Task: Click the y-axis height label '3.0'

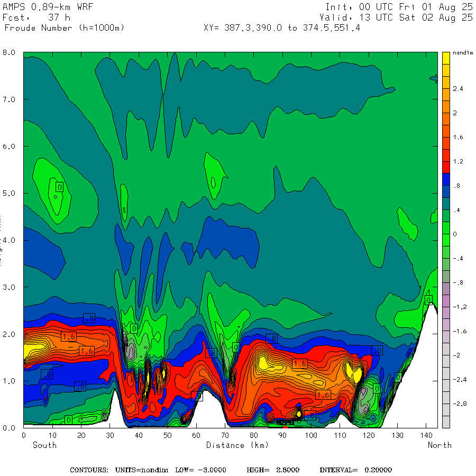Action: pyautogui.click(x=9, y=287)
